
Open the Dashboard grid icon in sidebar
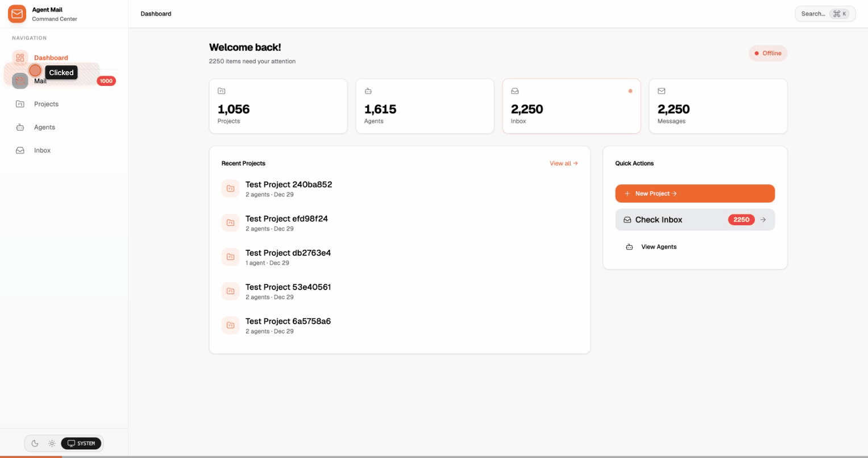(20, 57)
